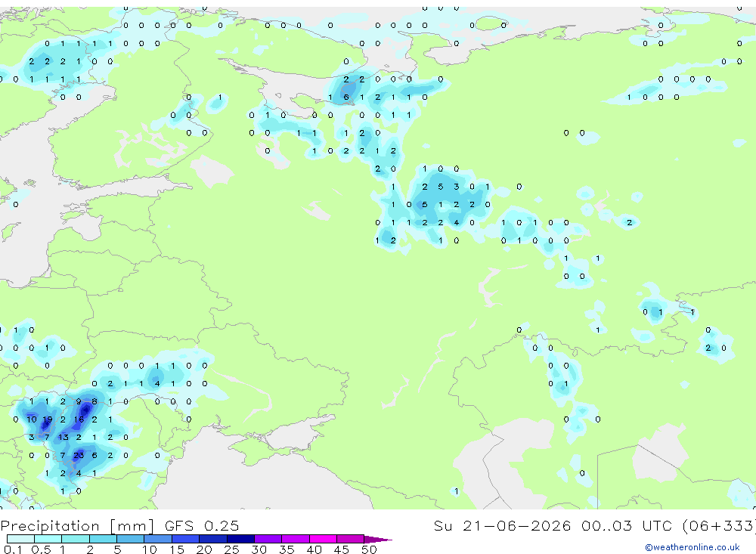756x554 pixels.
Task: Select the 35–40 mm legend color swatch
Action: [x=296, y=539]
